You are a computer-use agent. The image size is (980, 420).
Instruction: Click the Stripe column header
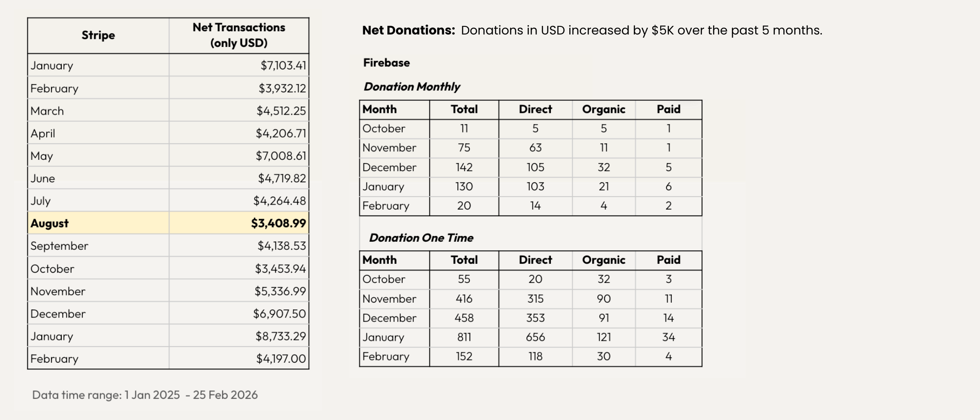[98, 35]
